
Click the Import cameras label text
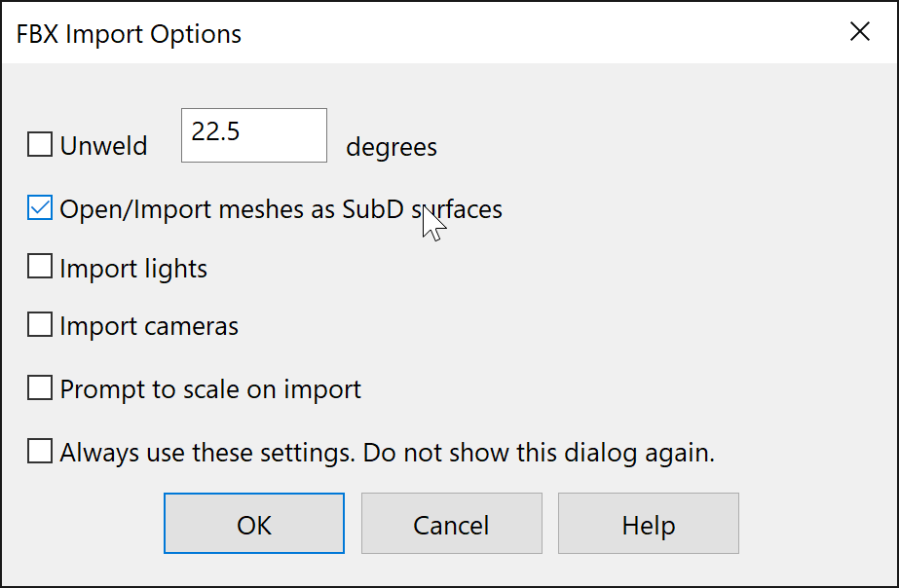coord(149,326)
